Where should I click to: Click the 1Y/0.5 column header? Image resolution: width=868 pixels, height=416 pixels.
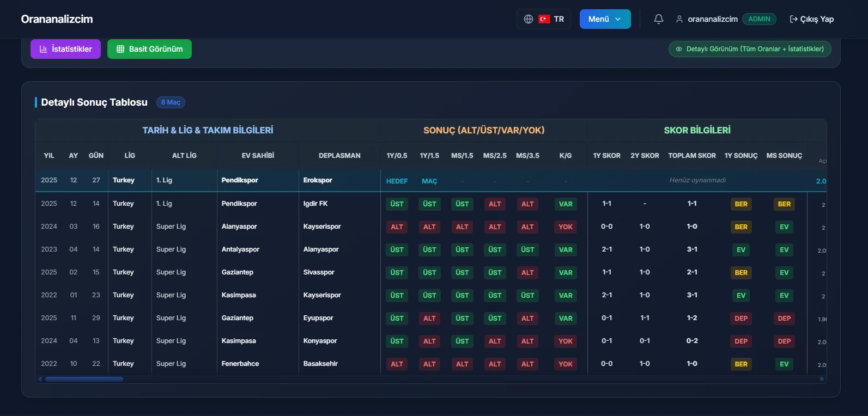point(397,156)
